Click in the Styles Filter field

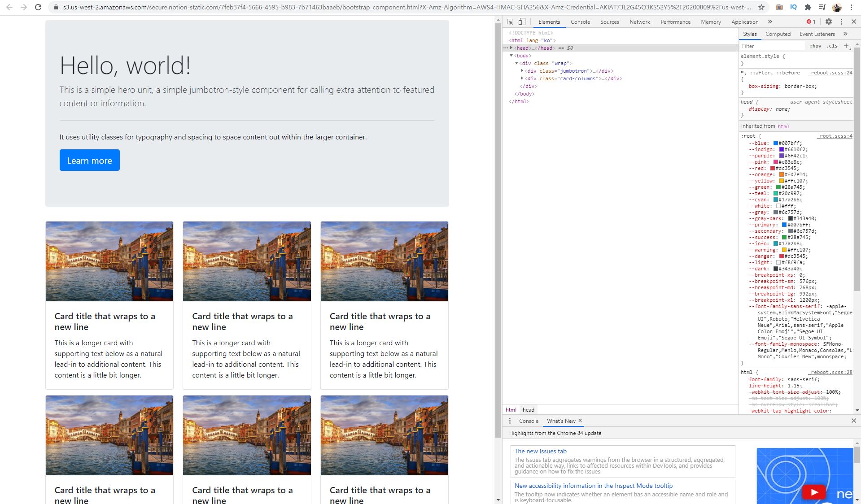coord(772,46)
